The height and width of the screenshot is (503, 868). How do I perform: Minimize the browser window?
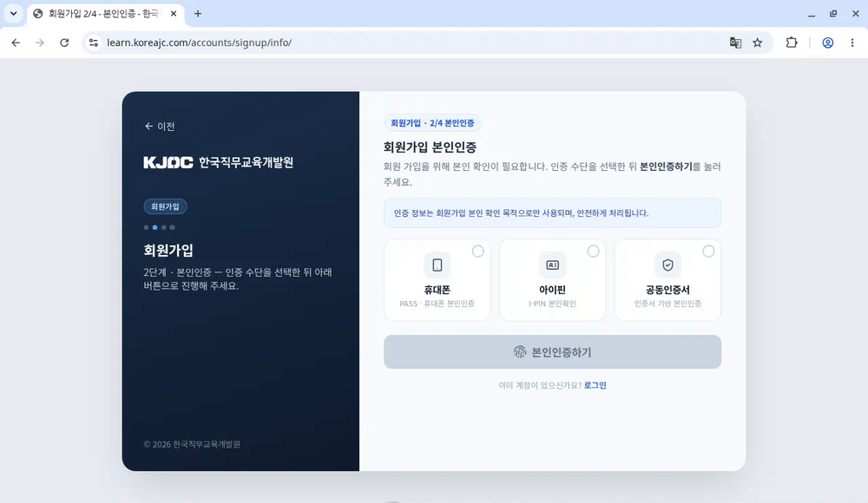812,14
